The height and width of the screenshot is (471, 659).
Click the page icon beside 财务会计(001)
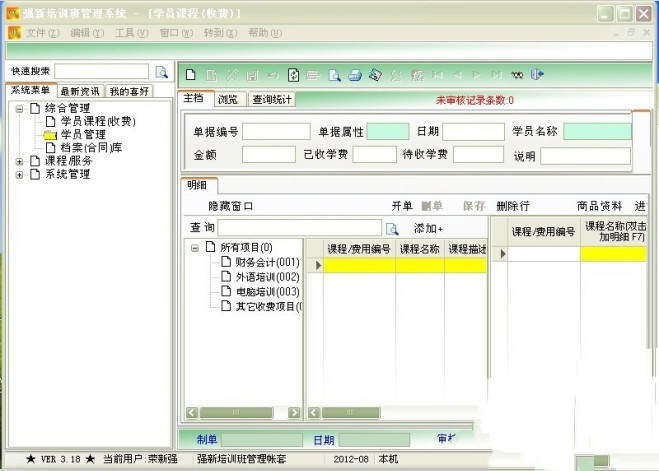[x=226, y=262]
